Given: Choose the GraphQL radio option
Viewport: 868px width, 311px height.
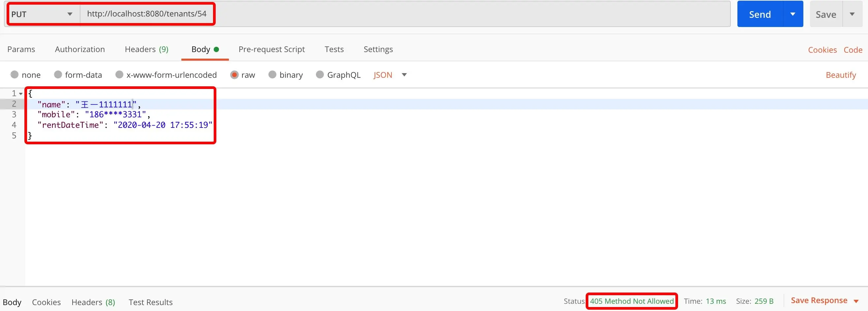Looking at the screenshot, I should coord(320,74).
